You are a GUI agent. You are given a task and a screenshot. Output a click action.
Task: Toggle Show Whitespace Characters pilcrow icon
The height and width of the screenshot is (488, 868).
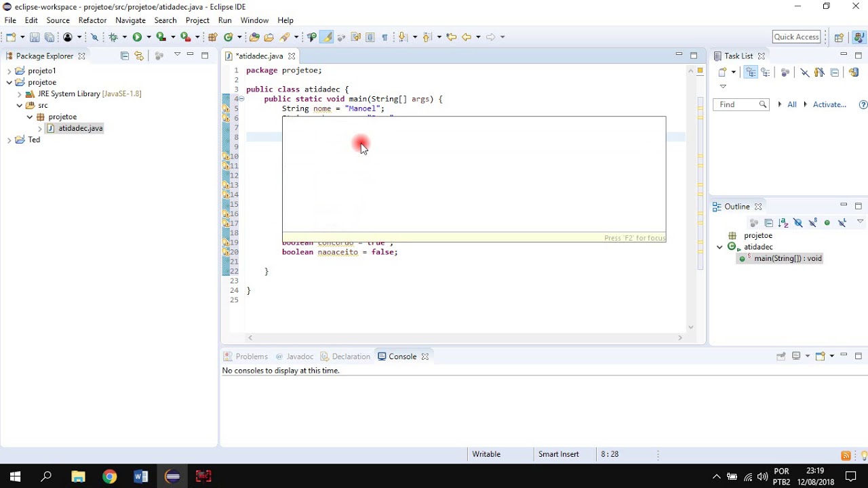[x=384, y=37]
